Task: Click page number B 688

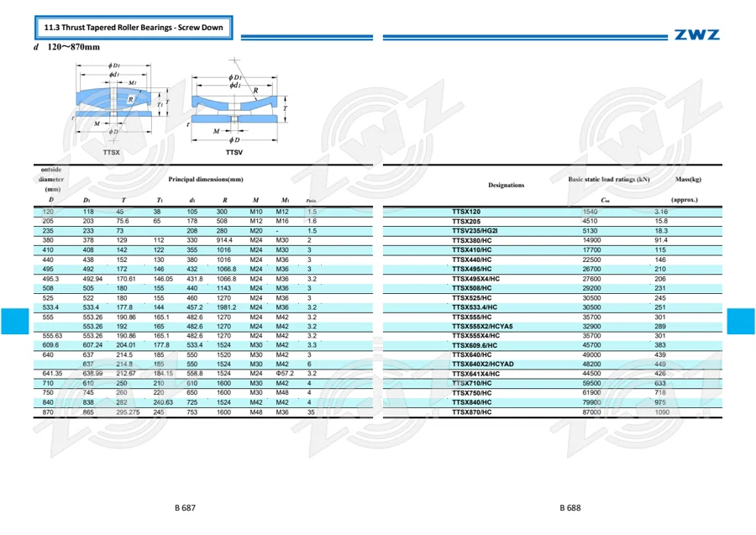Action: 570,507
